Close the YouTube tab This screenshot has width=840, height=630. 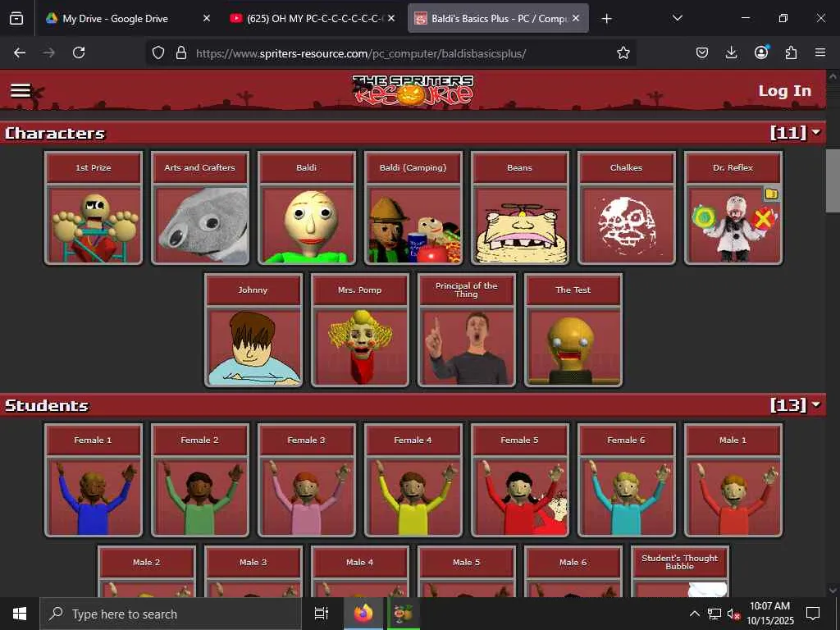[391, 18]
